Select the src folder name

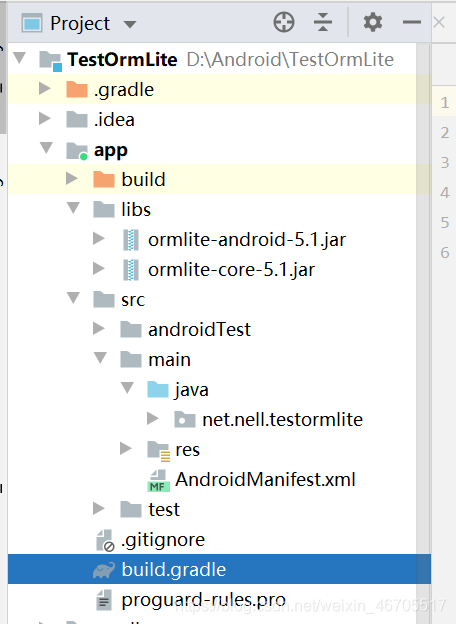(133, 300)
